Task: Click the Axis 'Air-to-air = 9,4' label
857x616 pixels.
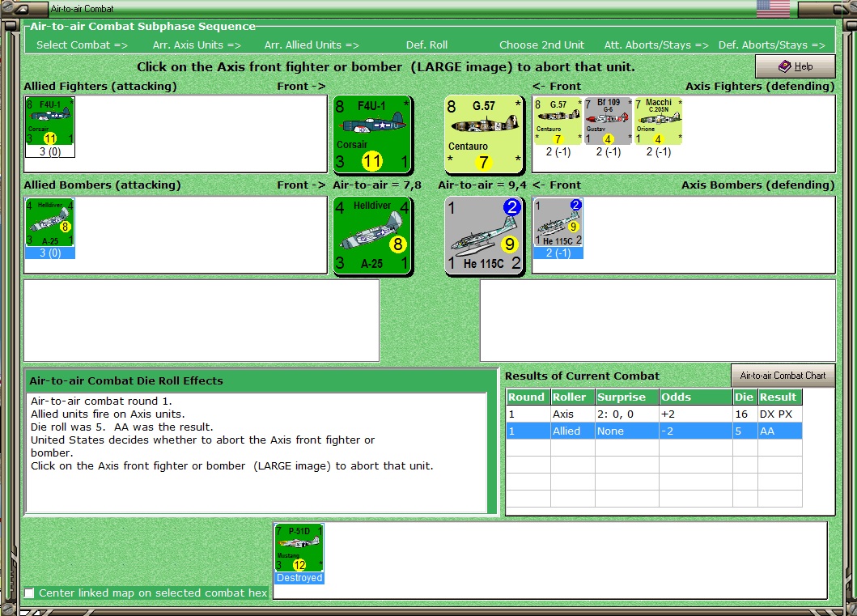Action: click(x=482, y=185)
